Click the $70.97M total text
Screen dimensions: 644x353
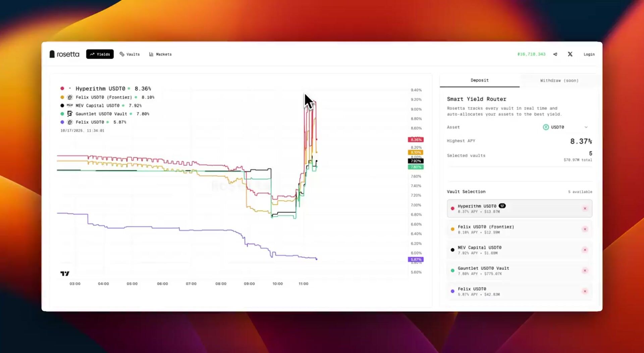click(578, 160)
